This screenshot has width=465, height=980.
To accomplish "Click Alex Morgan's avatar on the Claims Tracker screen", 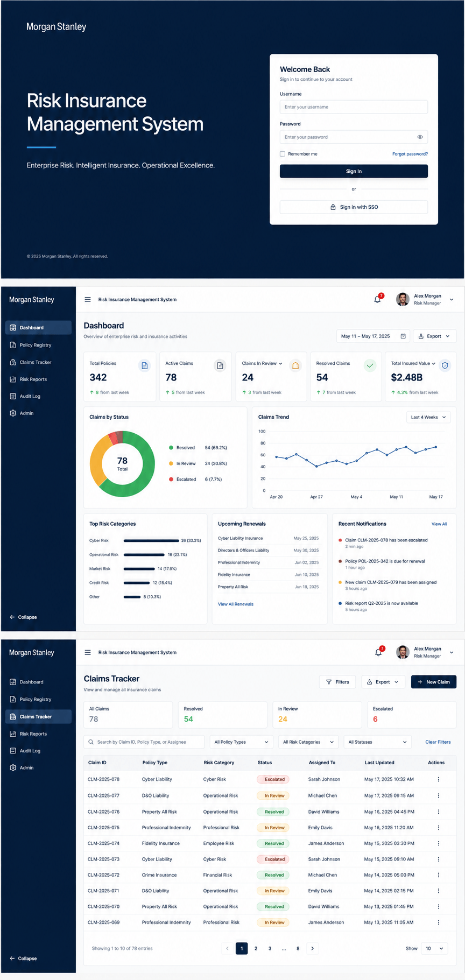I will [403, 652].
